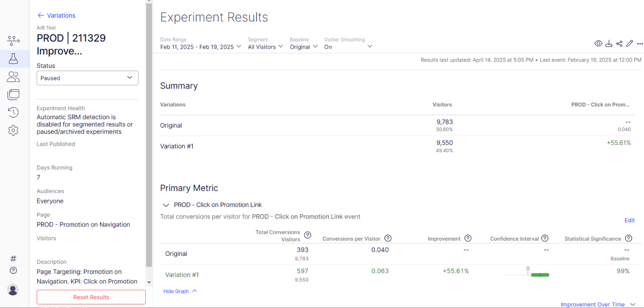Click the 597 total conversions value
The height and width of the screenshot is (308, 644).
302,271
